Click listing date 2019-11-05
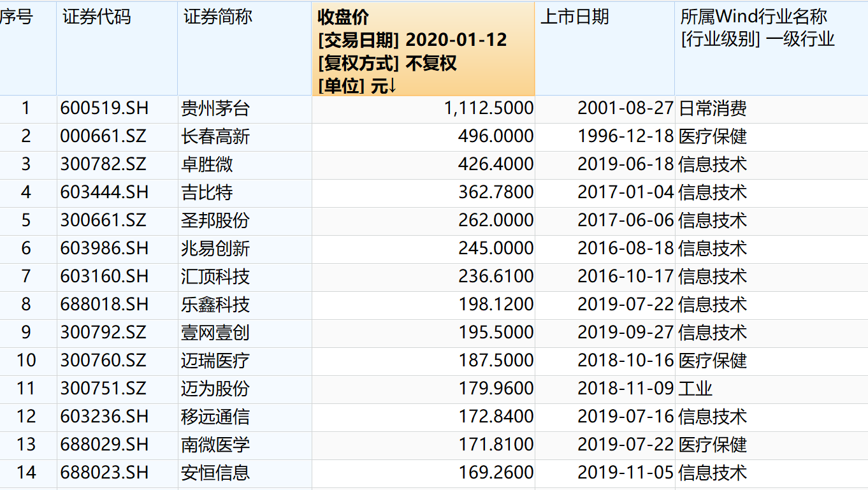 point(626,473)
